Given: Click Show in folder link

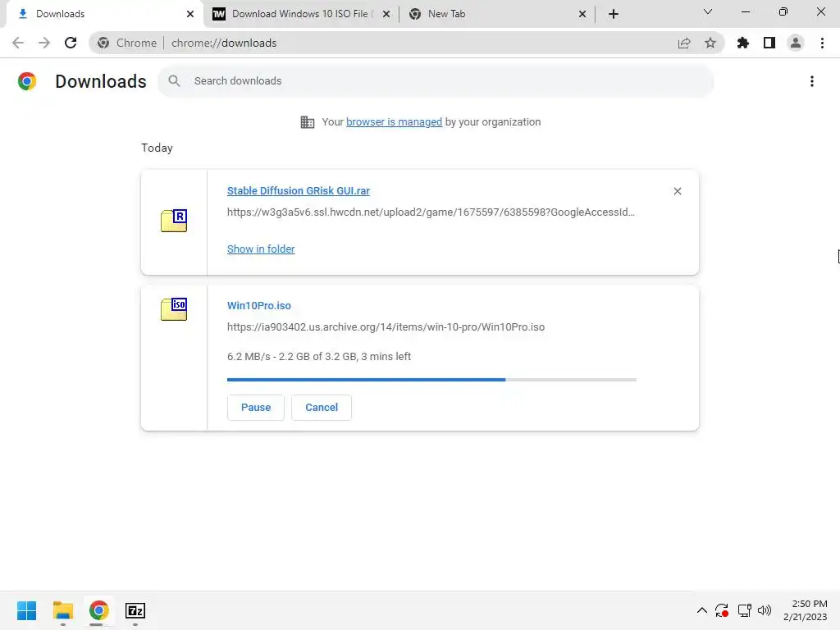Looking at the screenshot, I should (x=261, y=249).
